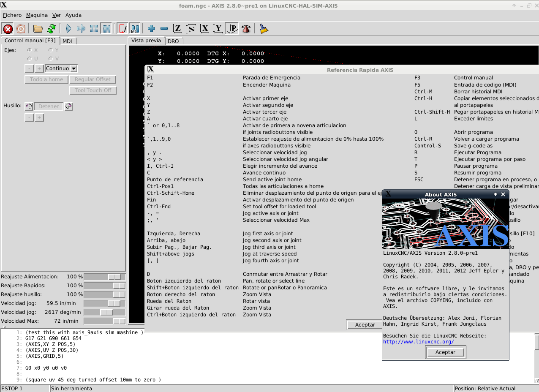Adjust the Velocidad jog deg/min slider

(x=105, y=312)
